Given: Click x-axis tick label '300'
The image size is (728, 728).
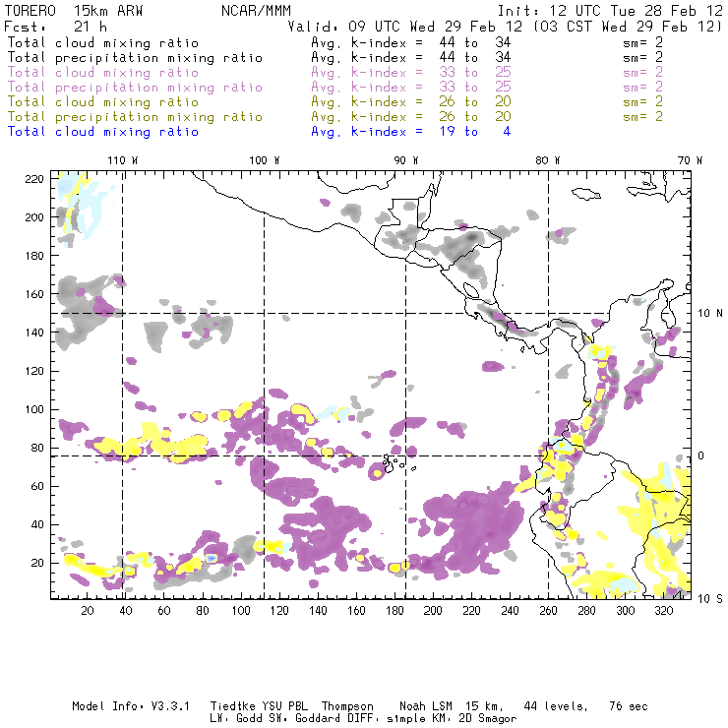Looking at the screenshot, I should [x=626, y=611].
